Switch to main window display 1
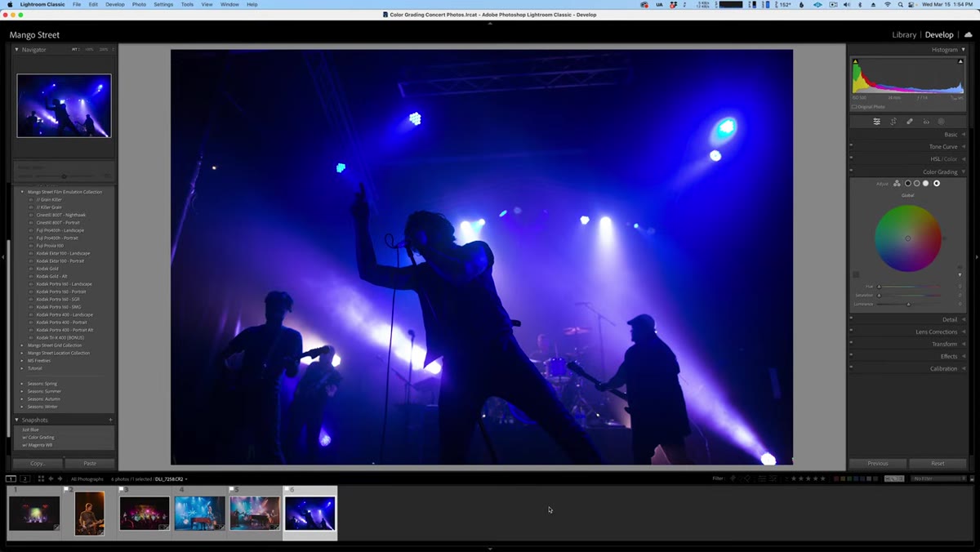 coord(11,479)
